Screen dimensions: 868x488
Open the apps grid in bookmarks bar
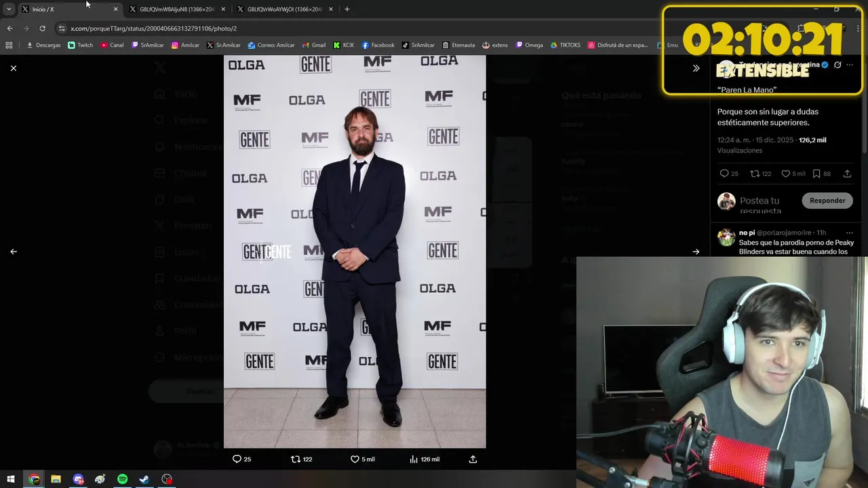coord(9,45)
